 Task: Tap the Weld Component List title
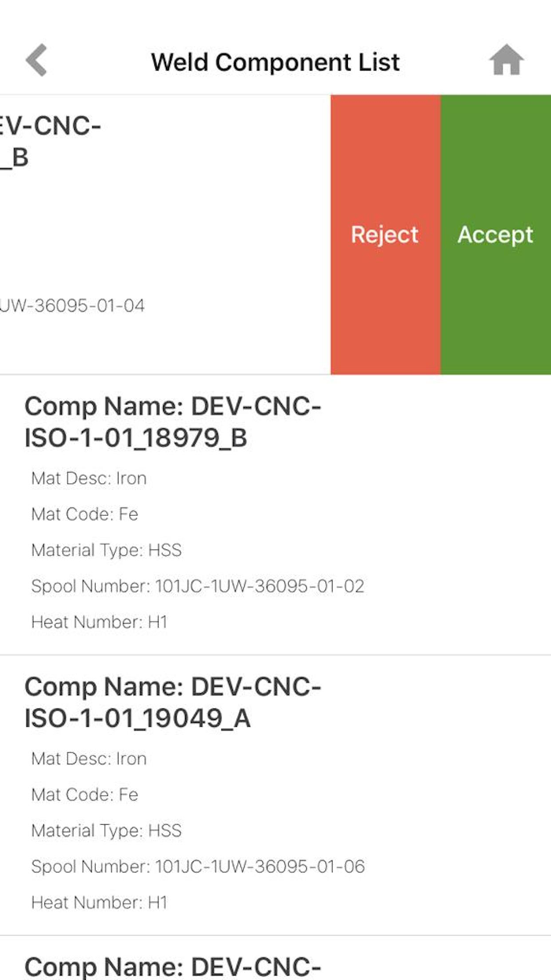point(275,62)
